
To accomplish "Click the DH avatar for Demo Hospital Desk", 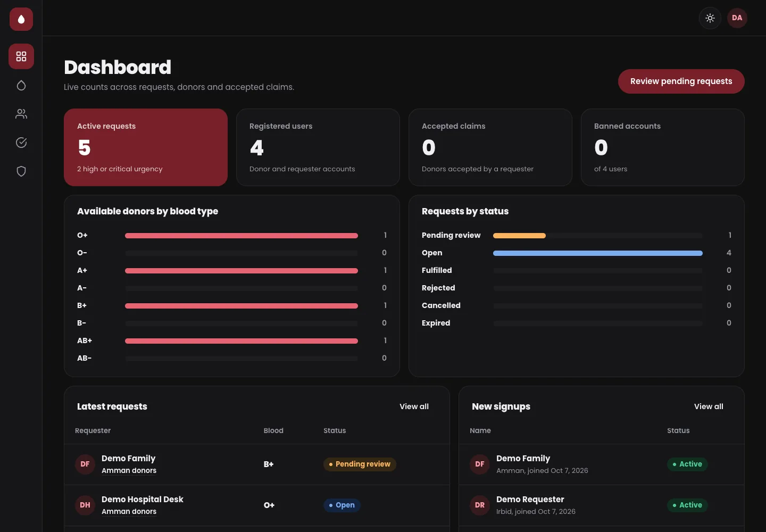I will (85, 505).
